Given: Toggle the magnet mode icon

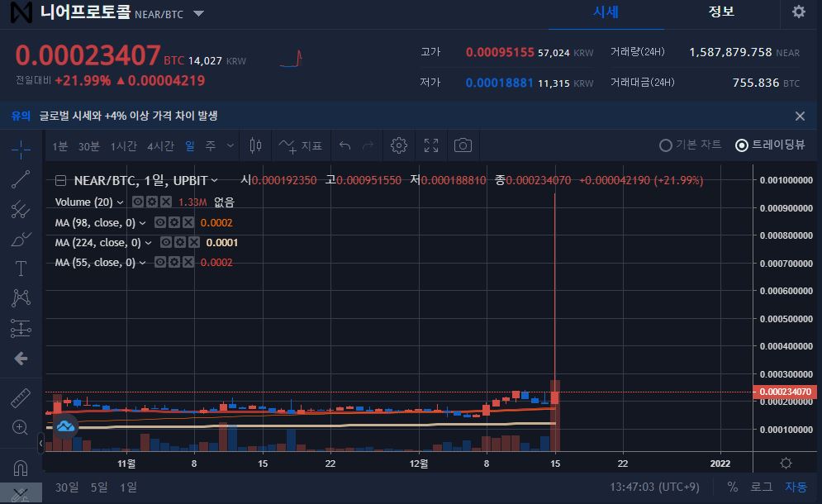Looking at the screenshot, I should pyautogui.click(x=21, y=468).
